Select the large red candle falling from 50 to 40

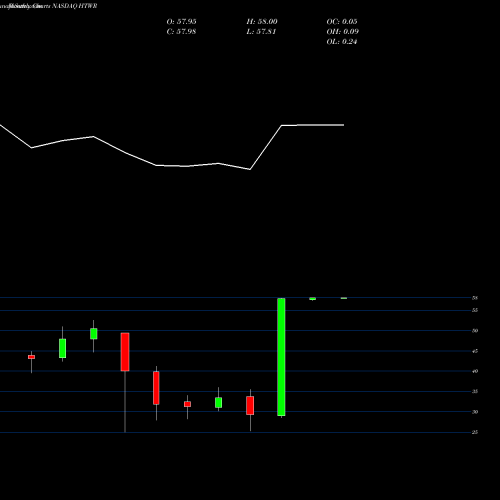coord(125,352)
